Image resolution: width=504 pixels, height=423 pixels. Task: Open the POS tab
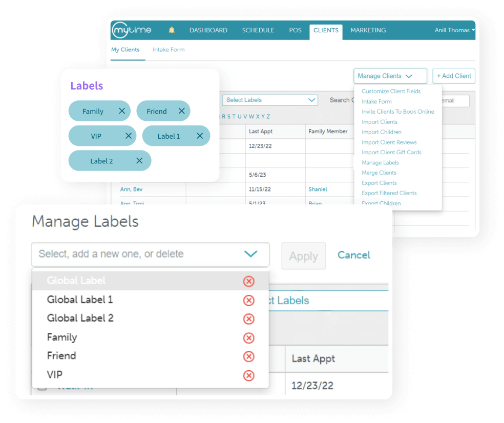click(x=295, y=30)
